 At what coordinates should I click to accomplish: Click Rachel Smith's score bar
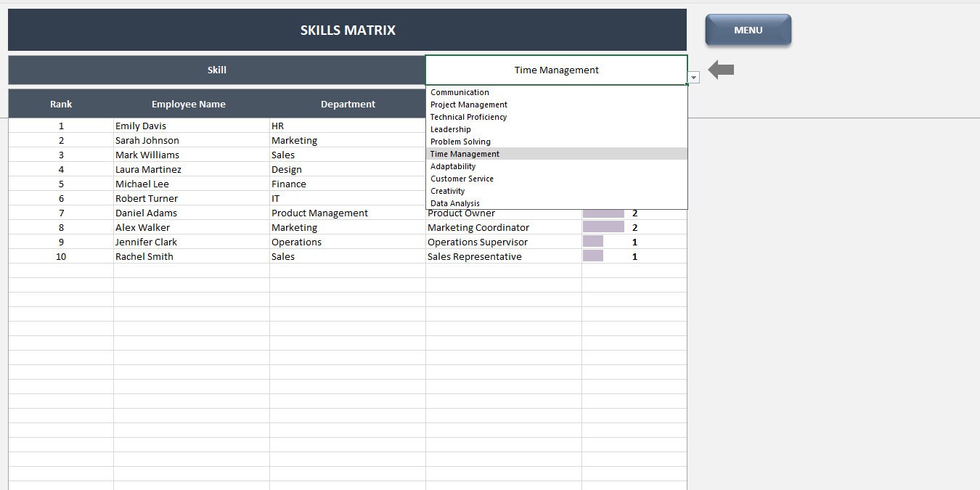coord(593,256)
